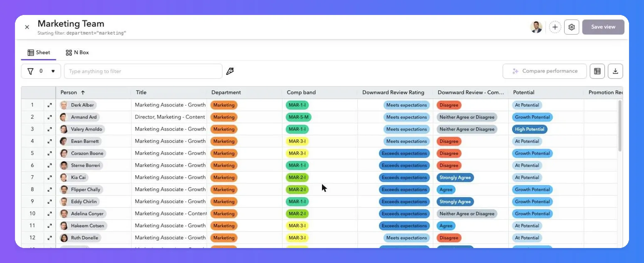Click Ruth Donelle's Disagree tag

449,238
